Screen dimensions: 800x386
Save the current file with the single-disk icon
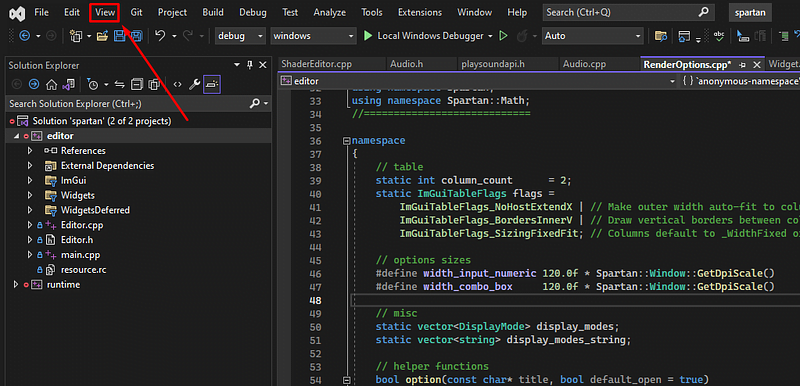click(119, 36)
